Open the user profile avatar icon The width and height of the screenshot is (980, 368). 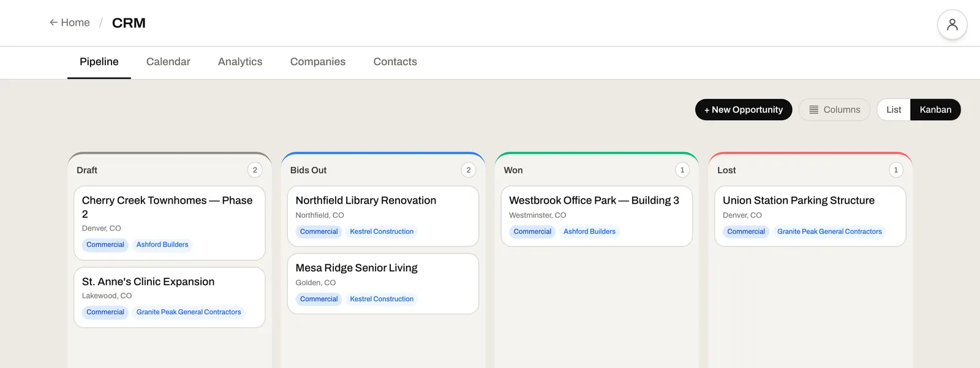point(952,25)
